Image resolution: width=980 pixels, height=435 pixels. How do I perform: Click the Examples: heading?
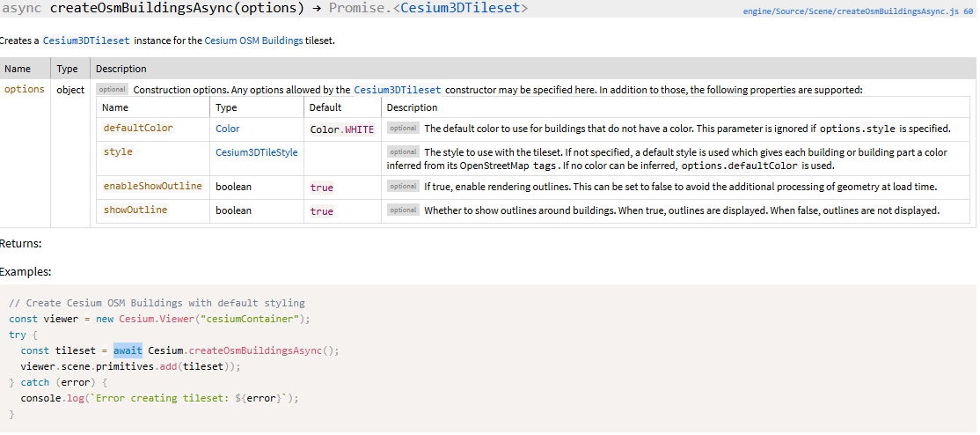pos(26,272)
